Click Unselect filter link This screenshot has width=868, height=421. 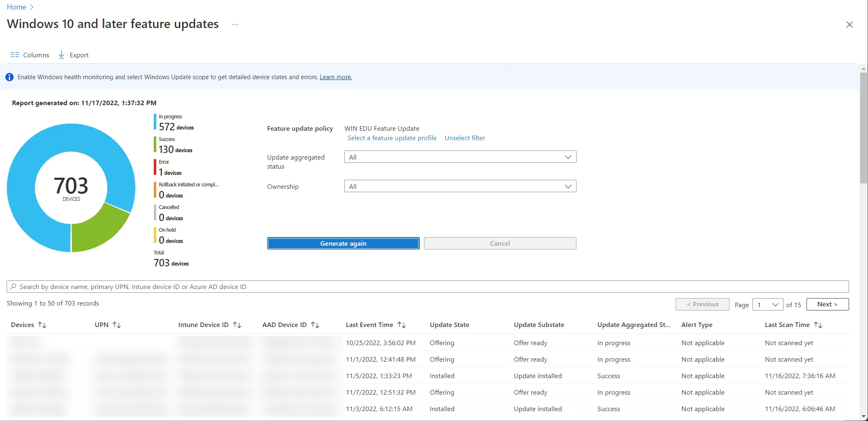coord(465,138)
